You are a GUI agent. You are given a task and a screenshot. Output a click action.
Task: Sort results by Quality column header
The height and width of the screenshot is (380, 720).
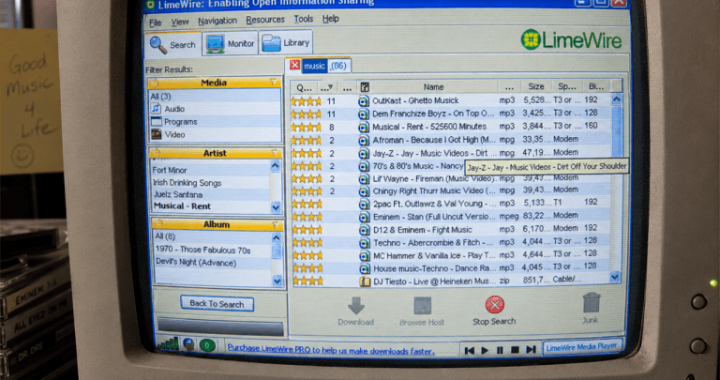(x=304, y=87)
